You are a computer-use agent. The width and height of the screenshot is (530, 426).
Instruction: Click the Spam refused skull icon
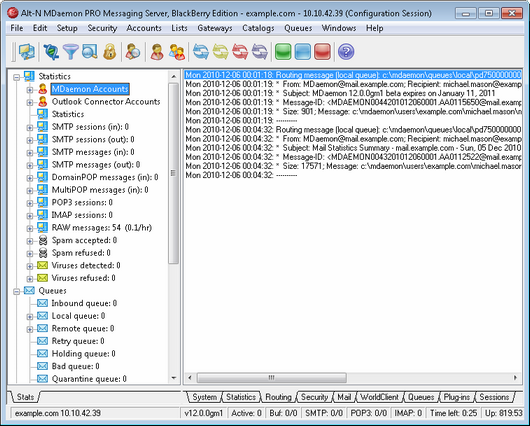coord(43,253)
